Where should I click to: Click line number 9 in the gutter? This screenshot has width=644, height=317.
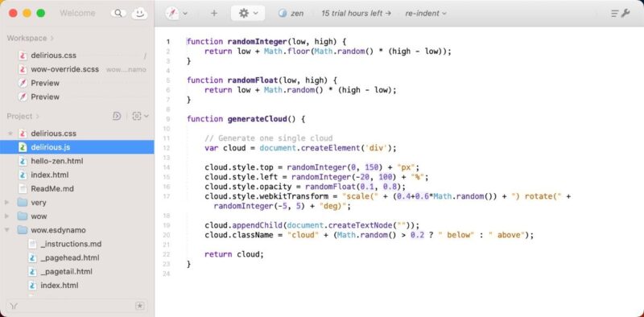(167, 119)
